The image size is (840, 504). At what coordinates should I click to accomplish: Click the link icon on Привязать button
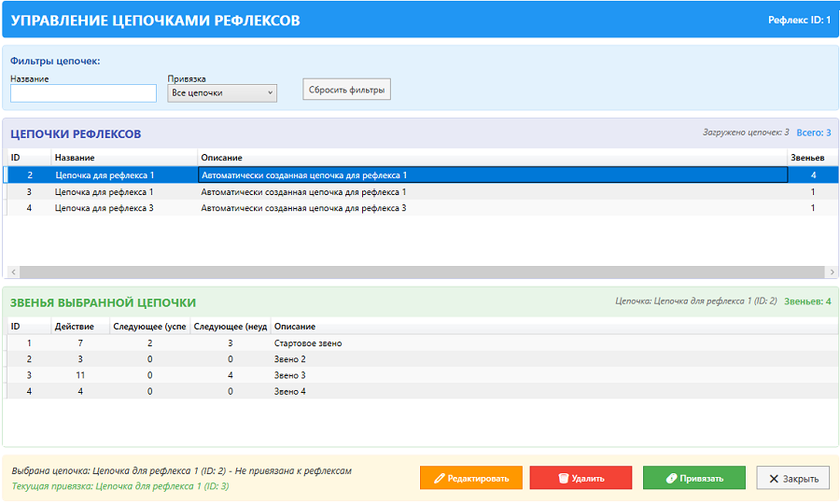(x=672, y=479)
